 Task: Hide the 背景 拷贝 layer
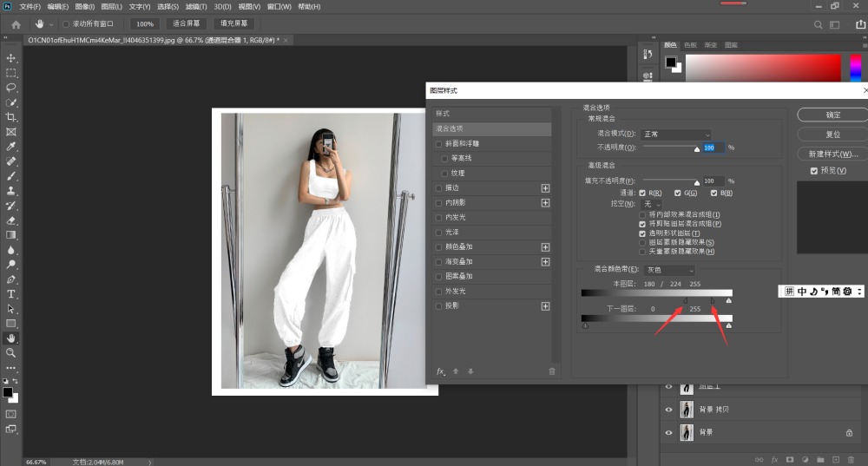click(x=668, y=410)
